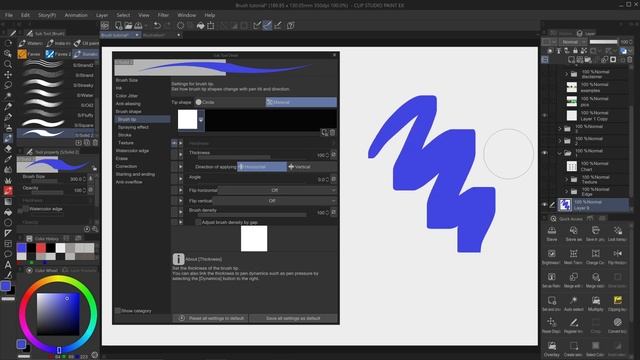This screenshot has width=640, height=360.
Task: Select the Move layer tool
Action: 7,75
